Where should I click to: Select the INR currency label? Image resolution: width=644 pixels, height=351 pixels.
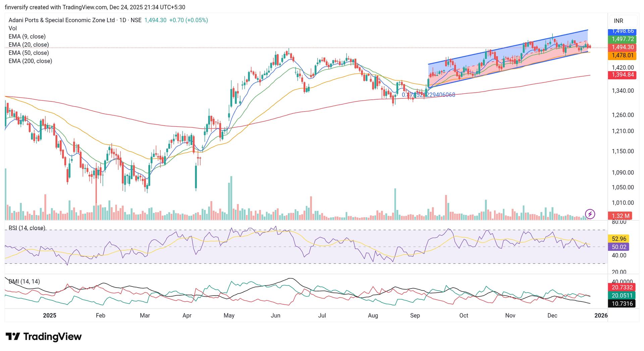[619, 21]
